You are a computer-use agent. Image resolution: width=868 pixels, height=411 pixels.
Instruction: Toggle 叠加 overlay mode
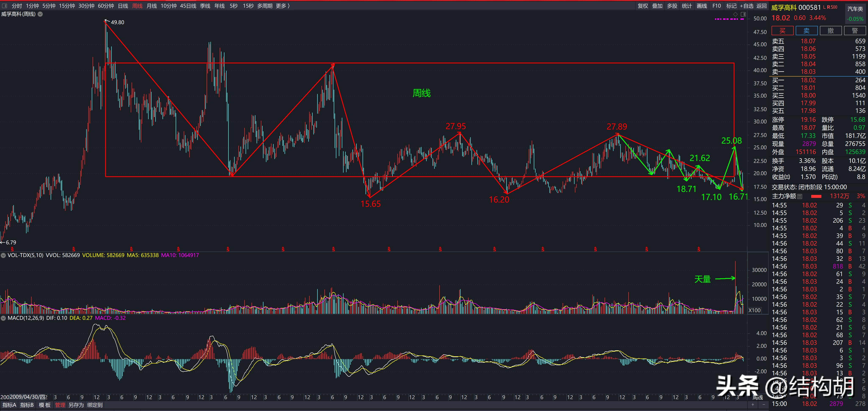(657, 6)
